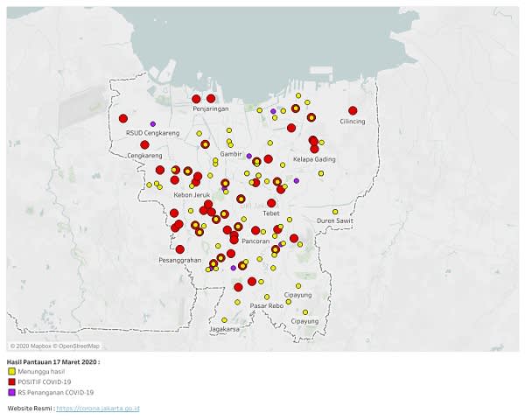Screen dimensions: 525x420
Task: Select the red marker above Cengkareng label
Action: click(144, 144)
